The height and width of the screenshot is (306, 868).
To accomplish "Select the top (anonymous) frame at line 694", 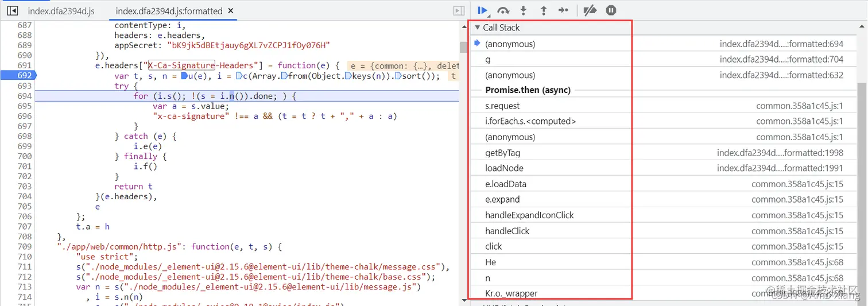I will click(x=664, y=44).
